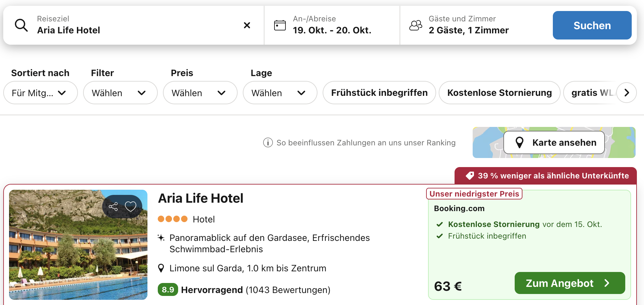Toggle the Frühstück inbegriffen filter

379,93
